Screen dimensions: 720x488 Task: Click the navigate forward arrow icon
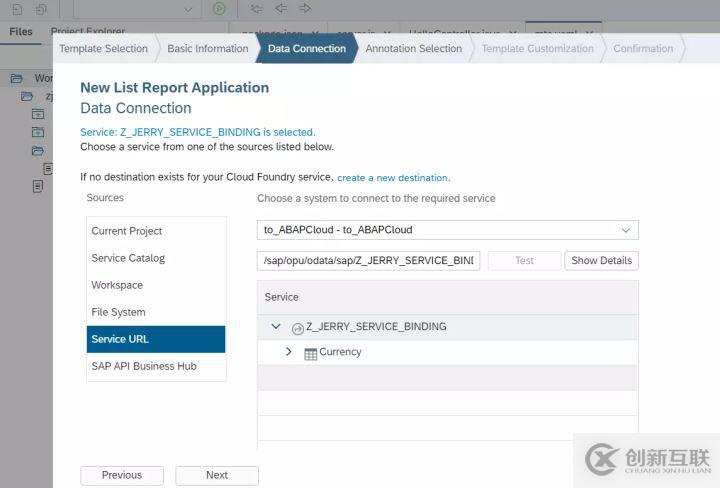tap(305, 8)
